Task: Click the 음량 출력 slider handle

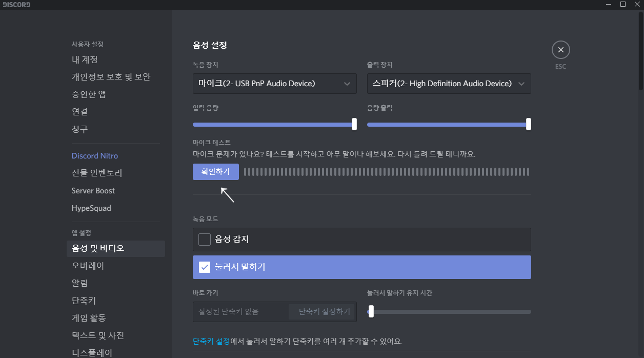Action: pos(529,124)
